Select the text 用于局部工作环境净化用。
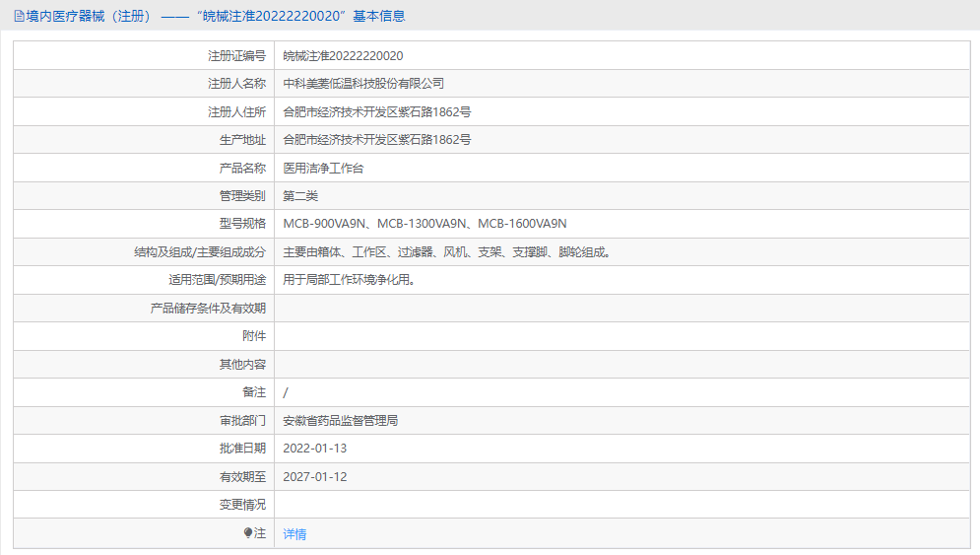 coord(350,280)
